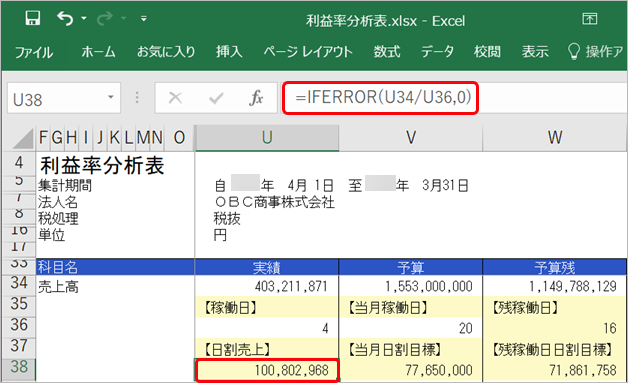
Task: Select row 4 header
Action: click(18, 163)
